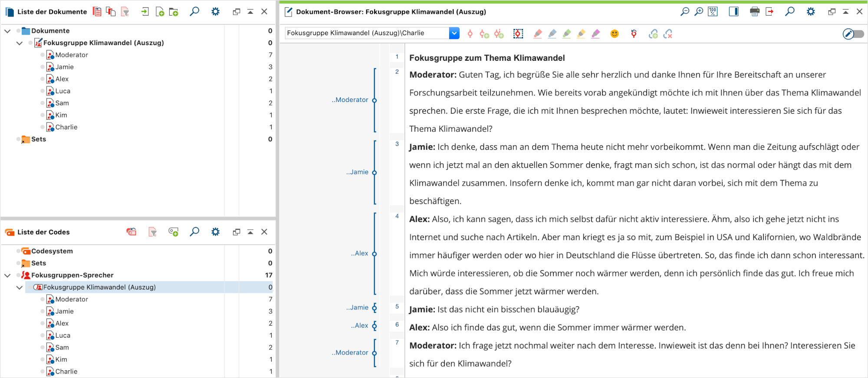Open Dokument-Browser settings gear

pos(811,12)
